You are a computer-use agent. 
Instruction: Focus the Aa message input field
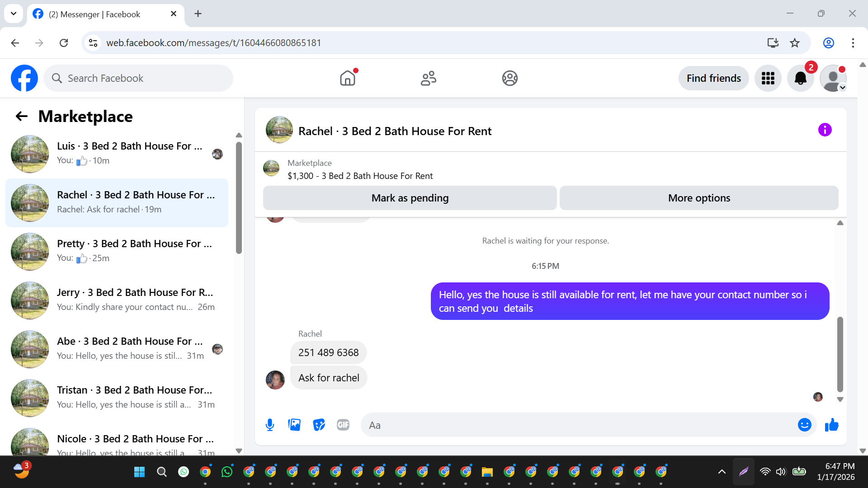[x=579, y=425]
